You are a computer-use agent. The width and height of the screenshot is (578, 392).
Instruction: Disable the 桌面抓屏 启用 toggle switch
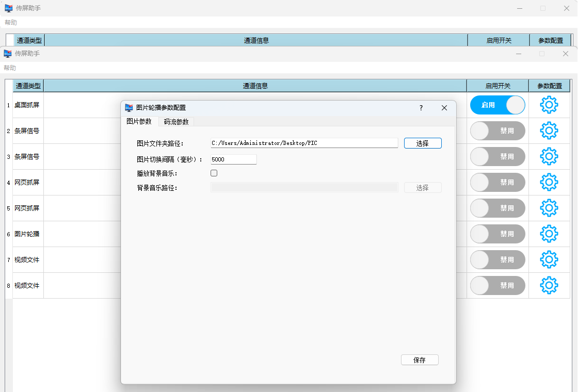click(497, 105)
